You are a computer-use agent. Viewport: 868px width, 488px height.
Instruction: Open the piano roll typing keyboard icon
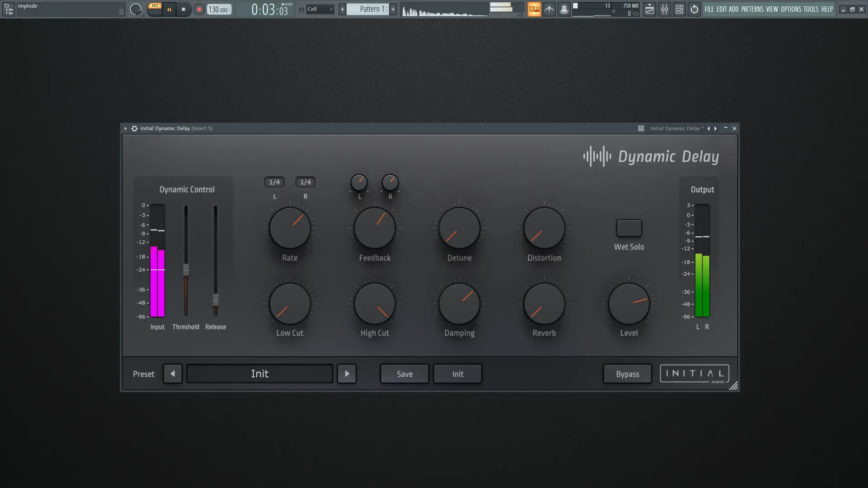click(534, 9)
